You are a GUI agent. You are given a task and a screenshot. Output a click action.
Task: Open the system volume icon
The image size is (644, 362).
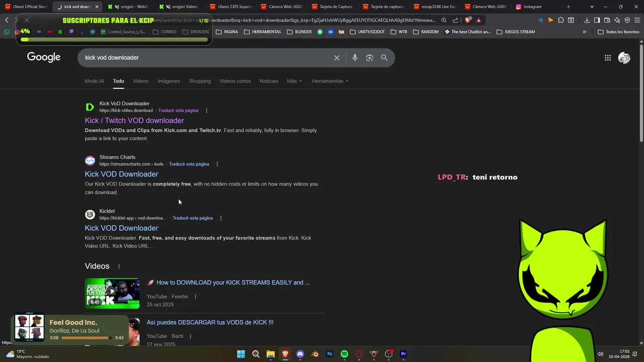(x=600, y=354)
